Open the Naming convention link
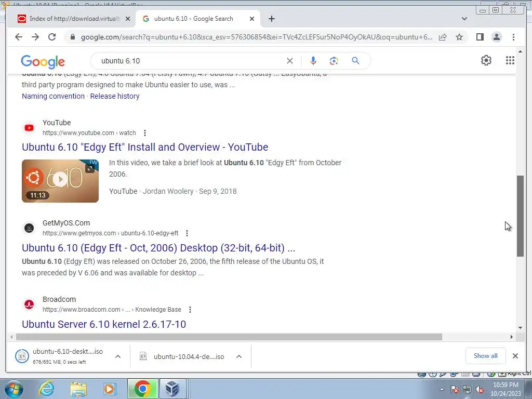Image resolution: width=532 pixels, height=399 pixels. click(54, 96)
